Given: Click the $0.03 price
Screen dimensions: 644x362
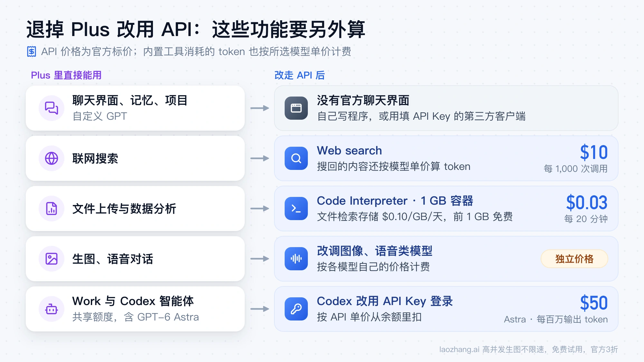Looking at the screenshot, I should click(x=587, y=202).
